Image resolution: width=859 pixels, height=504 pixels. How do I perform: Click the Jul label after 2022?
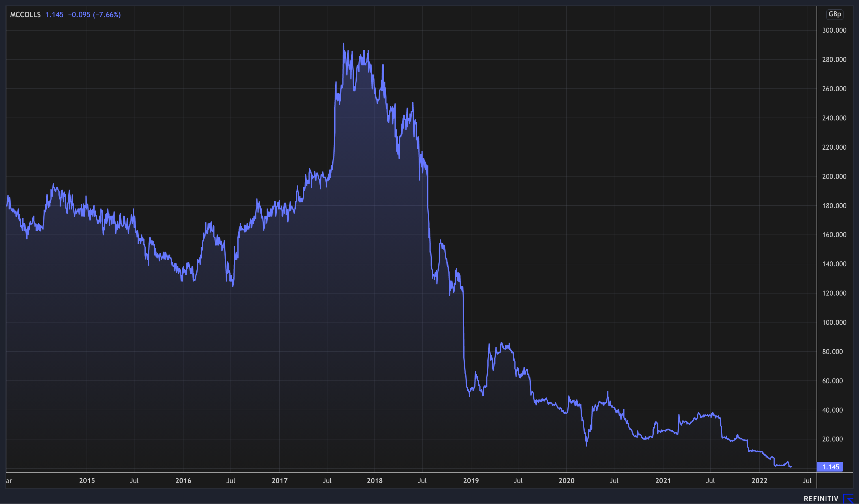807,481
